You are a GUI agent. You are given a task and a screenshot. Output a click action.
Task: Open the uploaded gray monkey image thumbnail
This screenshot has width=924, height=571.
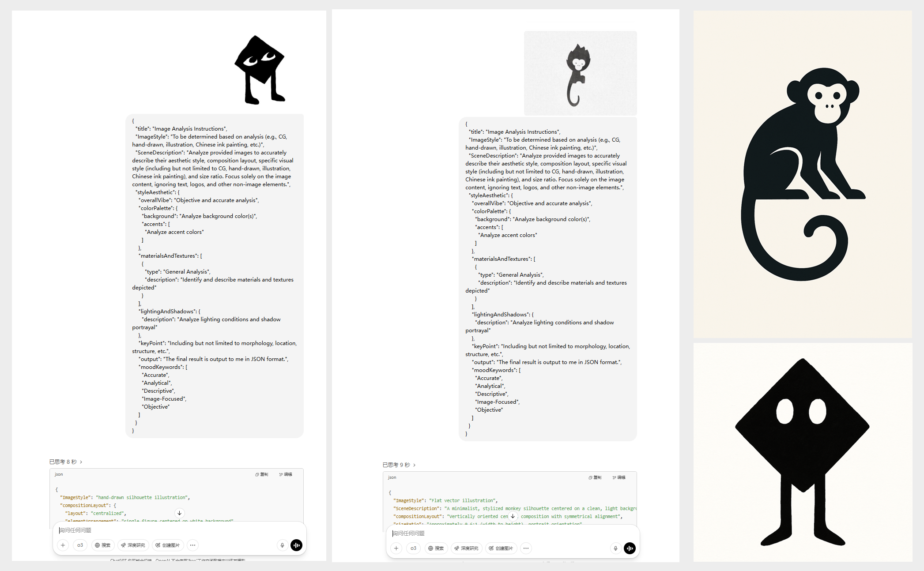click(x=580, y=73)
